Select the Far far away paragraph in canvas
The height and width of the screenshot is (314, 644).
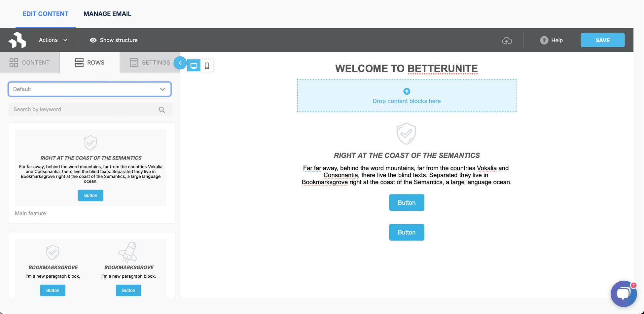407,175
